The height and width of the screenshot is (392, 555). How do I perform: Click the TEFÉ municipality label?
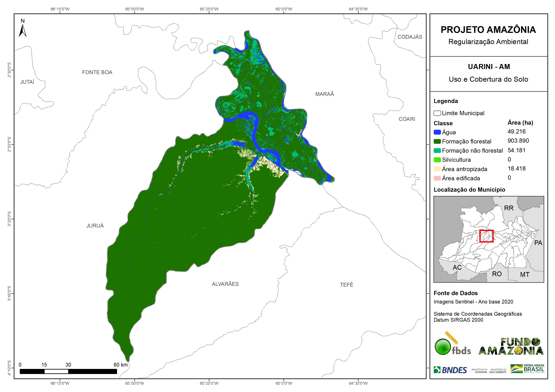(346, 285)
